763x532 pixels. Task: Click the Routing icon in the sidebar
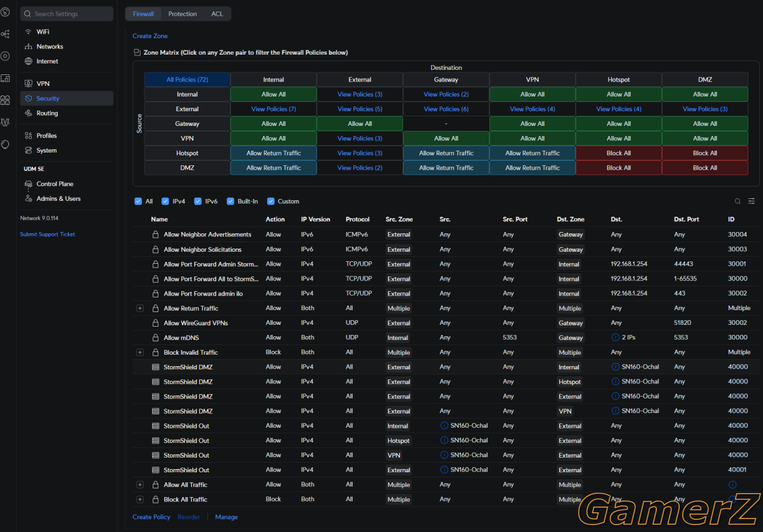coord(28,113)
